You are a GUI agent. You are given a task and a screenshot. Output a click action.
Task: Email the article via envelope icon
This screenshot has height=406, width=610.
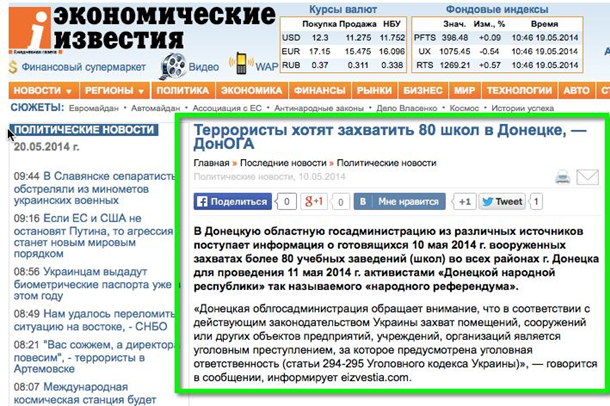pos(587,177)
